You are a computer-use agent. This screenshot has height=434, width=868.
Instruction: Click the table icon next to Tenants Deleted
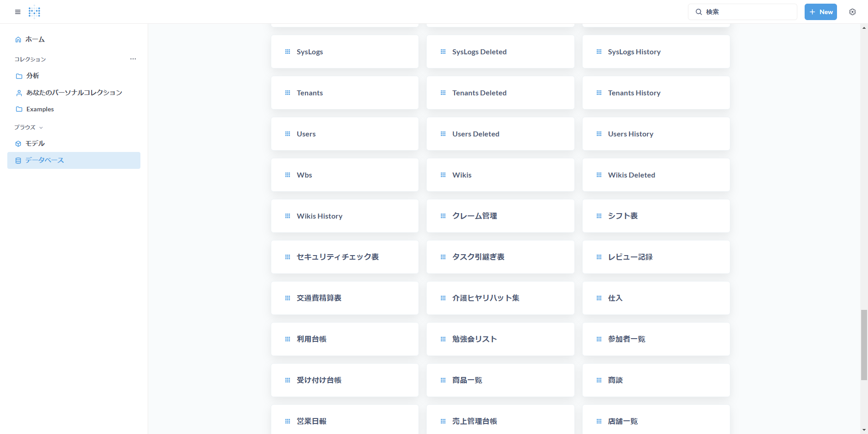point(443,93)
